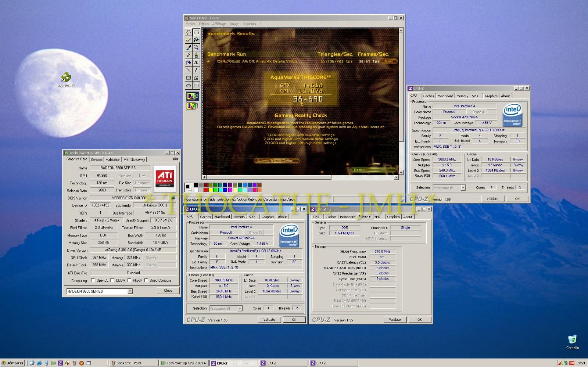Open the Image menu in Paint

click(234, 24)
